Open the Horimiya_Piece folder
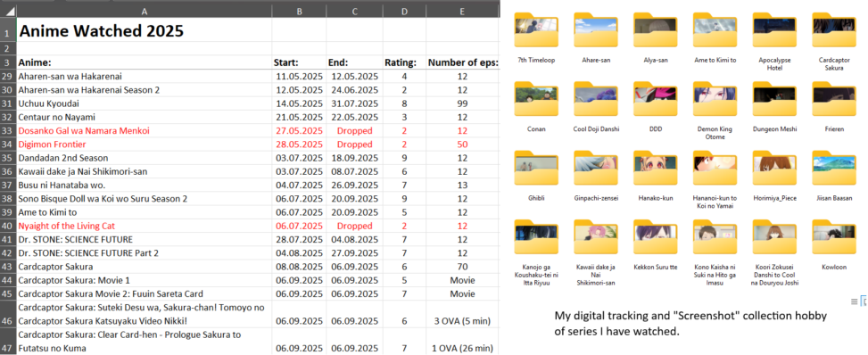868x355 pixels. pos(775,169)
